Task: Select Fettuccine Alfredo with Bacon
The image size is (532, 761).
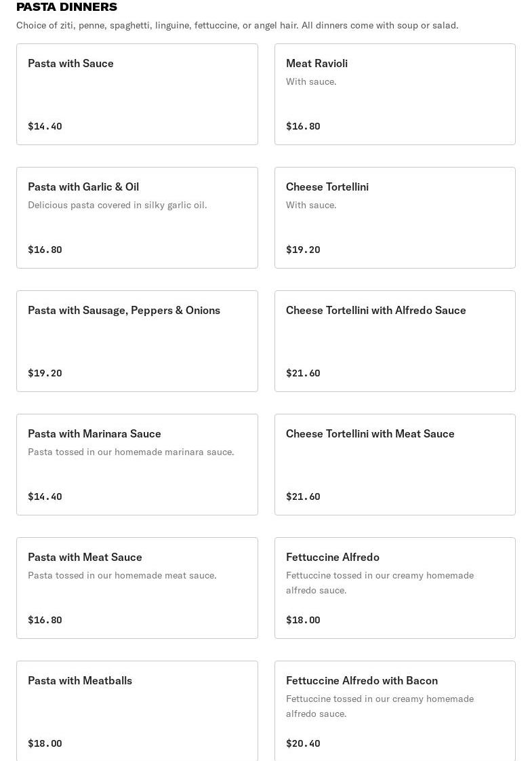Action: [x=394, y=711]
